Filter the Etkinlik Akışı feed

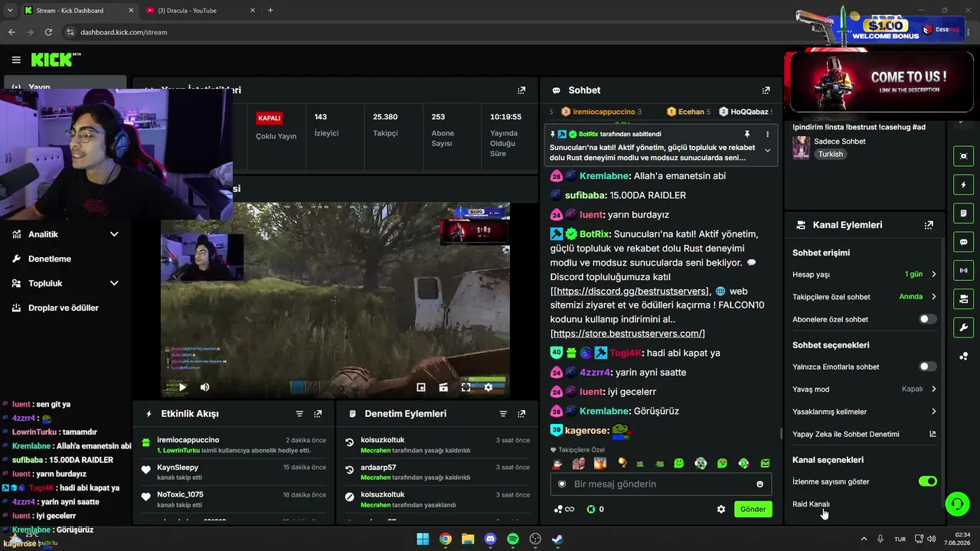[x=299, y=414]
